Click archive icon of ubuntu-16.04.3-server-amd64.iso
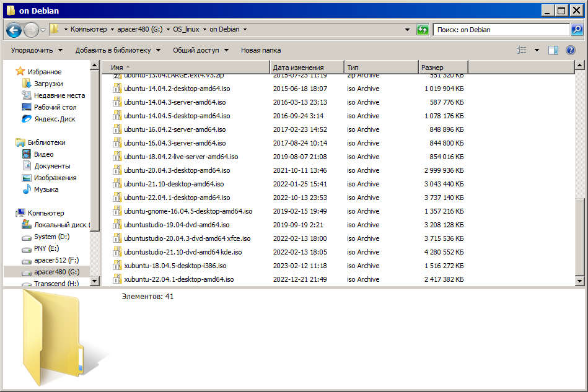Image resolution: width=588 pixels, height=392 pixels. tap(117, 143)
